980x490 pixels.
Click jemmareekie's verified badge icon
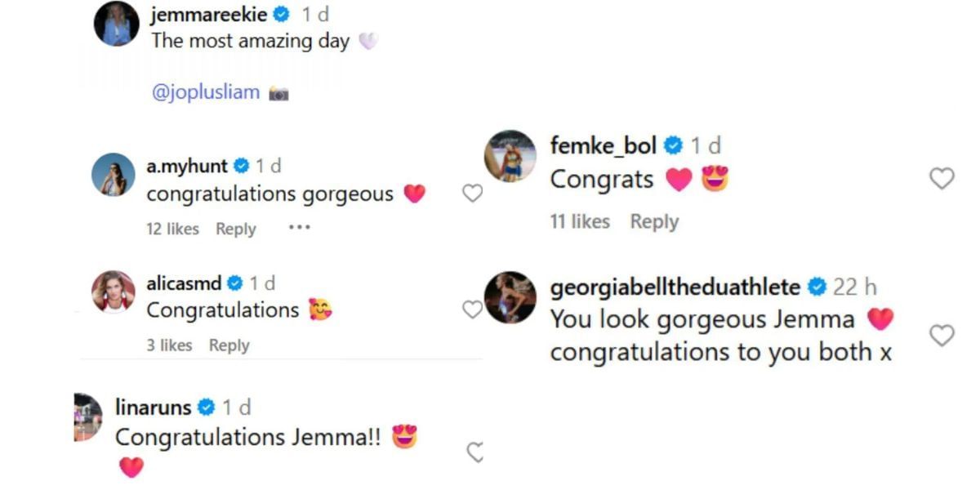point(282,14)
